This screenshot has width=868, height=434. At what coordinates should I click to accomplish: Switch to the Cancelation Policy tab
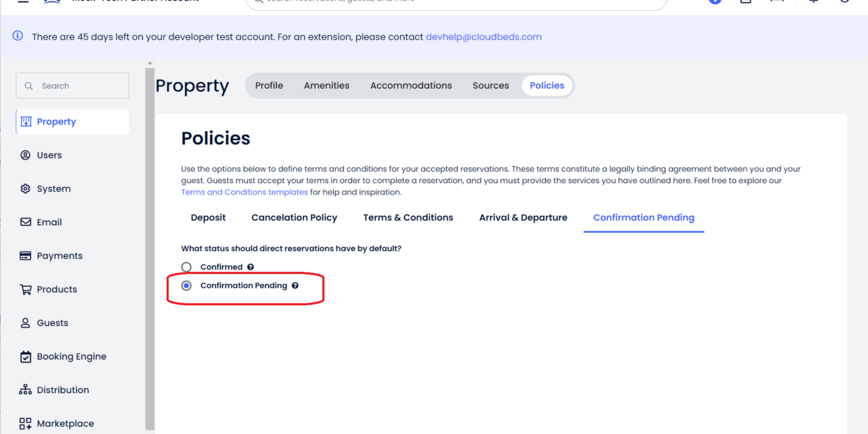pyautogui.click(x=294, y=217)
